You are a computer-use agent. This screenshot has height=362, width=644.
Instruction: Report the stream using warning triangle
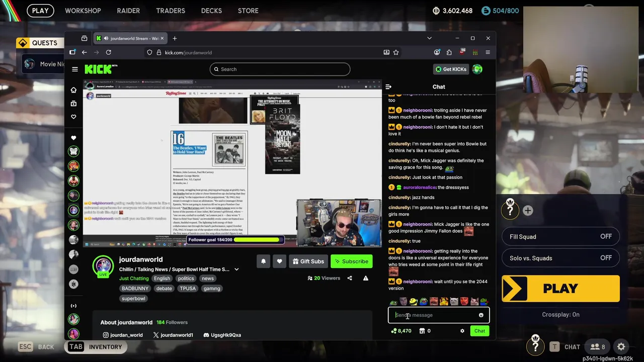click(366, 278)
